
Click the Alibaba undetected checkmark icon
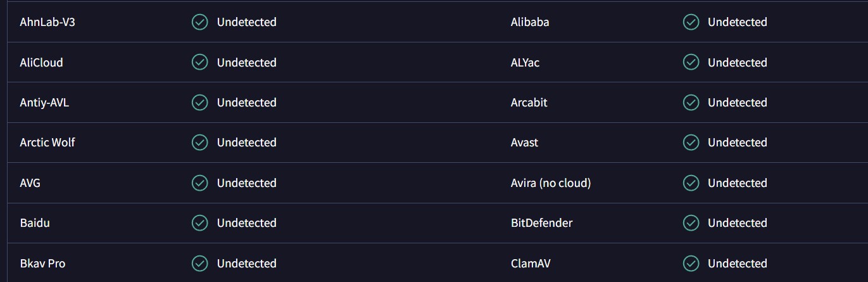point(691,22)
